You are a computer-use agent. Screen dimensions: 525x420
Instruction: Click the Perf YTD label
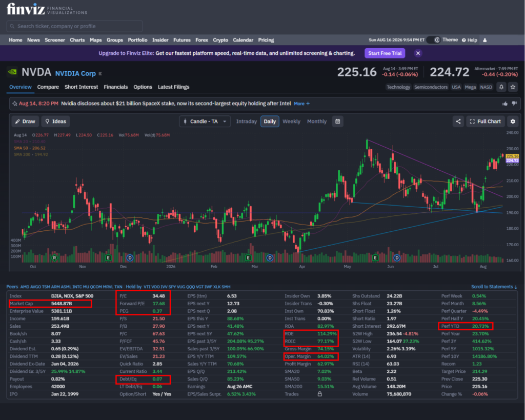tap(450, 326)
